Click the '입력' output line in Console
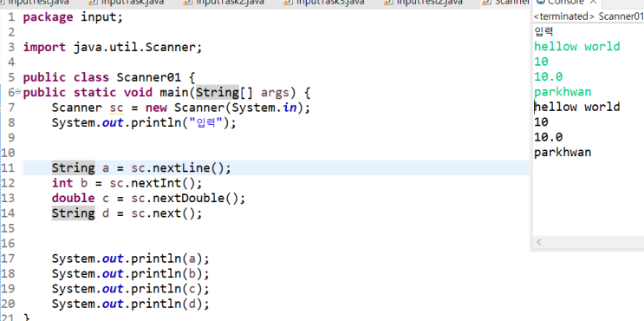Image resolution: width=644 pixels, height=321 pixels. pyautogui.click(x=543, y=31)
